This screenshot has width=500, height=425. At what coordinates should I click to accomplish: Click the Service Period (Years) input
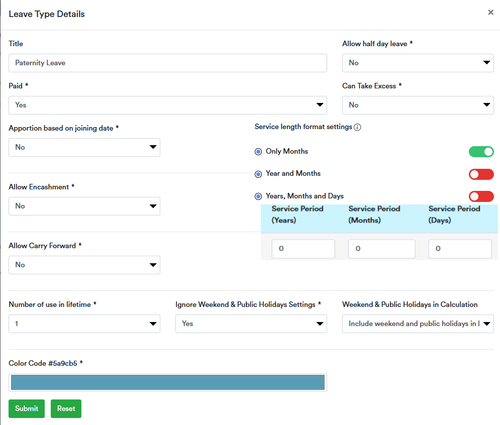303,249
